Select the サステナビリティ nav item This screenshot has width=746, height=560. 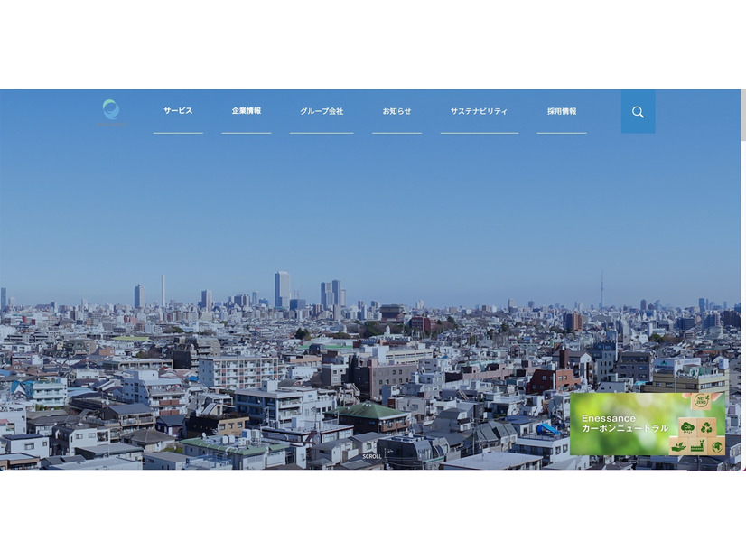(479, 111)
